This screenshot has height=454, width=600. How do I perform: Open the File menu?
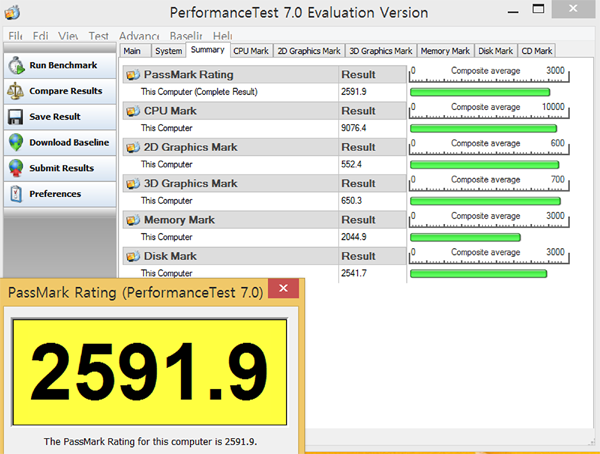tap(15, 36)
